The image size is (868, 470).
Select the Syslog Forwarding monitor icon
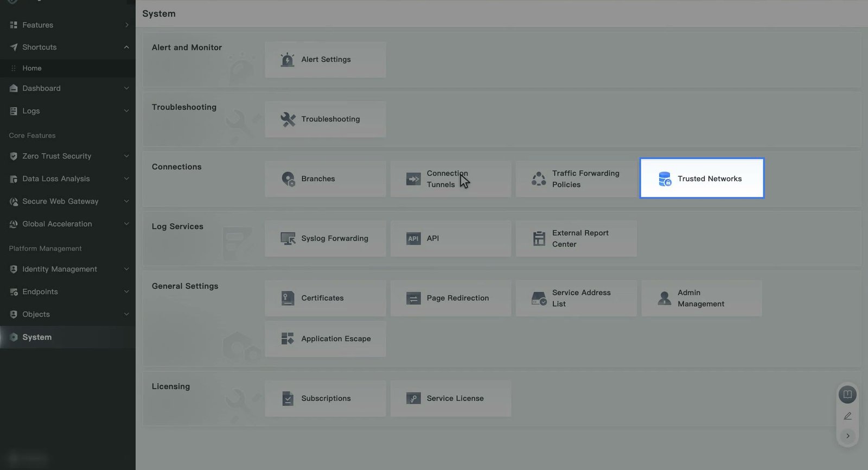288,239
